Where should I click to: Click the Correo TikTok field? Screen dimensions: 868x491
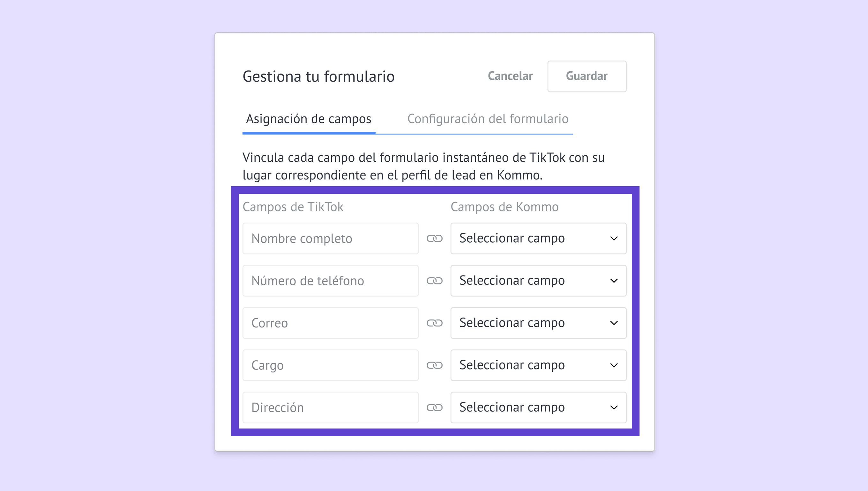tap(330, 323)
